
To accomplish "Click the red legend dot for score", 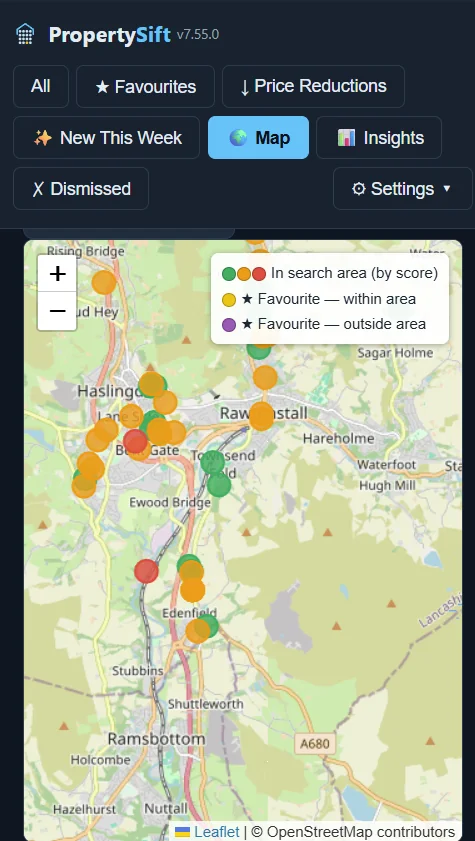I will (259, 274).
